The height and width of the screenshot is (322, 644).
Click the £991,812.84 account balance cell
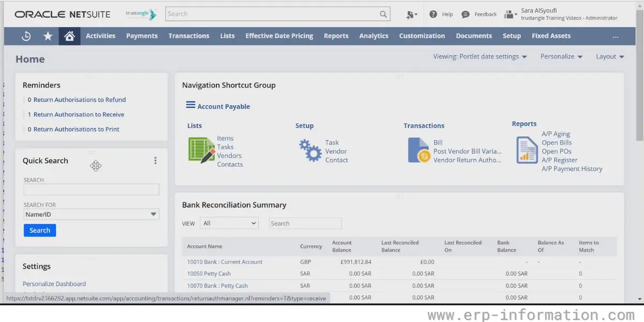coord(356,262)
